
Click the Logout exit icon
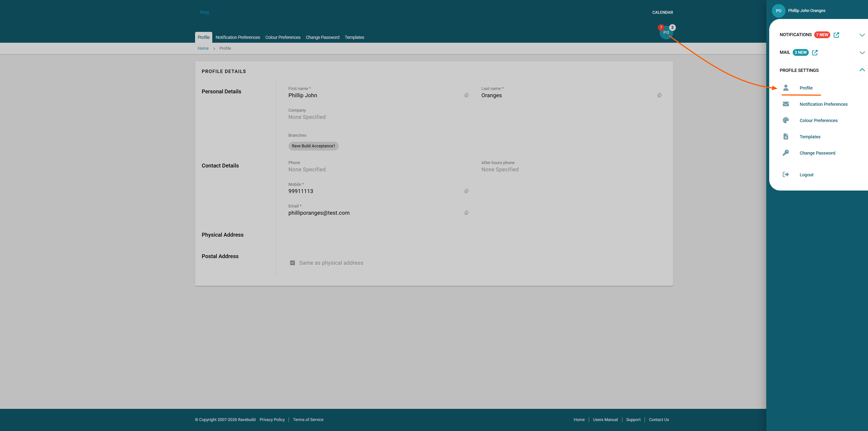coord(786,174)
